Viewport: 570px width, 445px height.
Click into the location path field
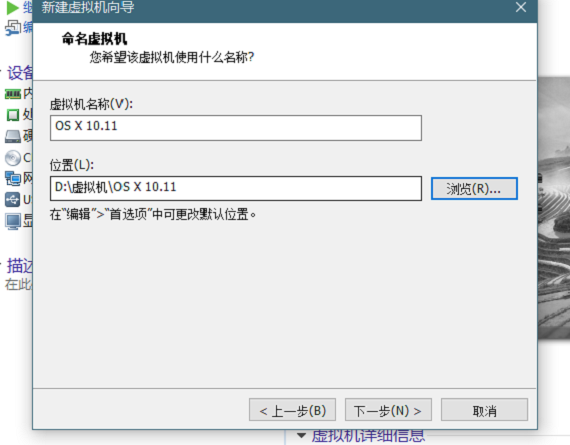(236, 188)
